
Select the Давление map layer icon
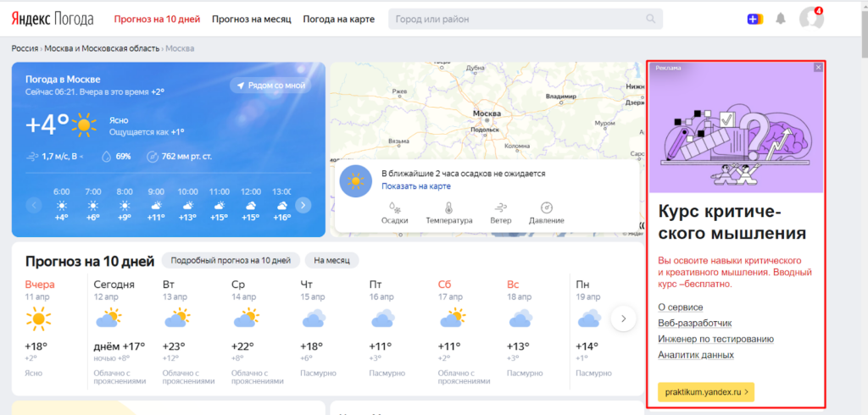click(547, 208)
